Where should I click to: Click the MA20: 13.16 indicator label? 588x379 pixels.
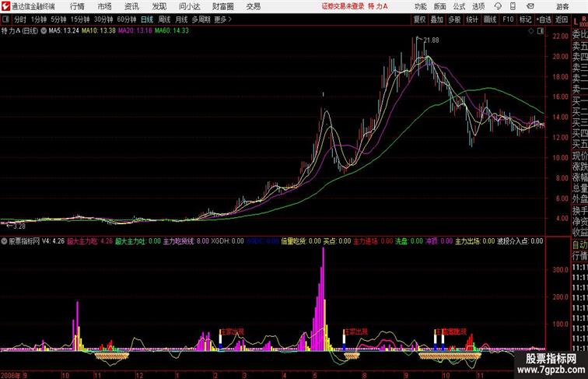coord(135,31)
